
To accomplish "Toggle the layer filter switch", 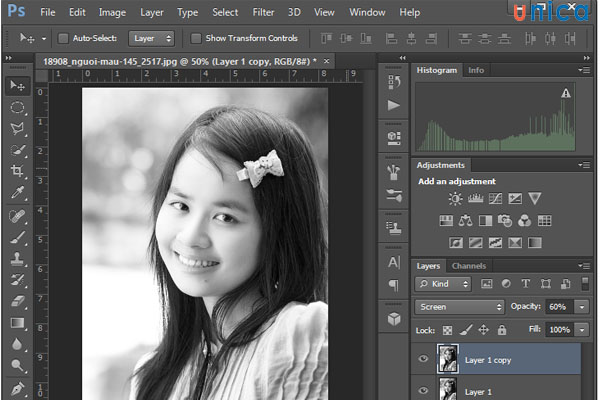I will tap(585, 284).
